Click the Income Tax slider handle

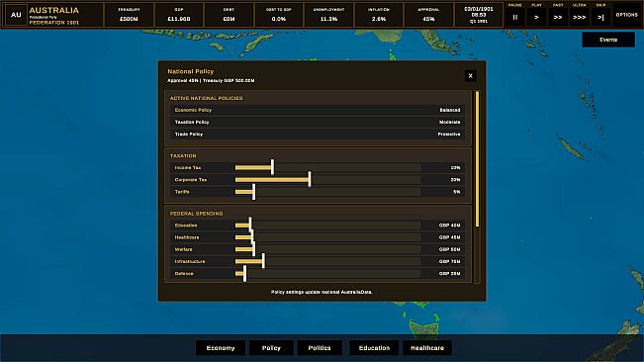(x=272, y=167)
